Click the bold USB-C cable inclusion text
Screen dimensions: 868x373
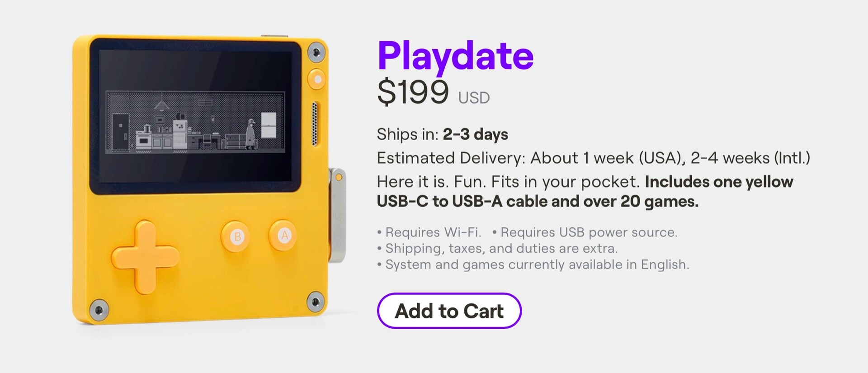pos(538,201)
